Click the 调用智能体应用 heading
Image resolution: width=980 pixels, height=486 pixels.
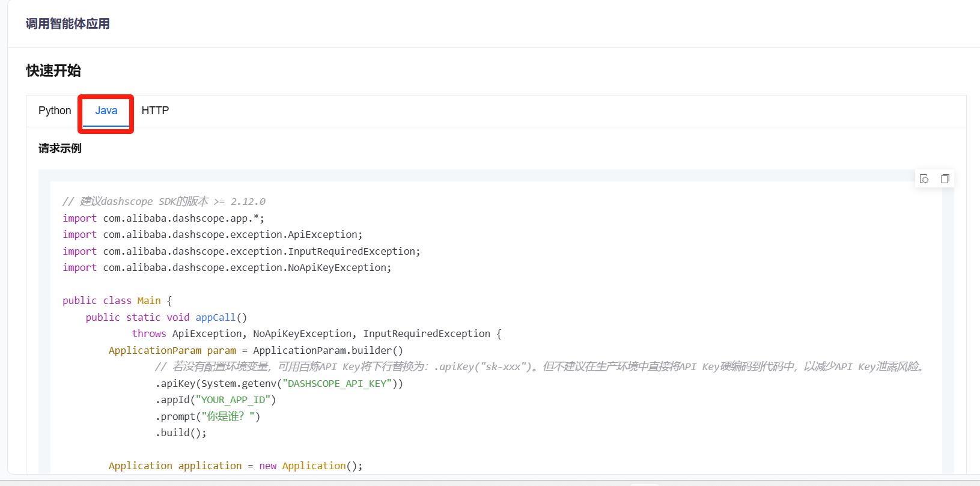pyautogui.click(x=67, y=23)
